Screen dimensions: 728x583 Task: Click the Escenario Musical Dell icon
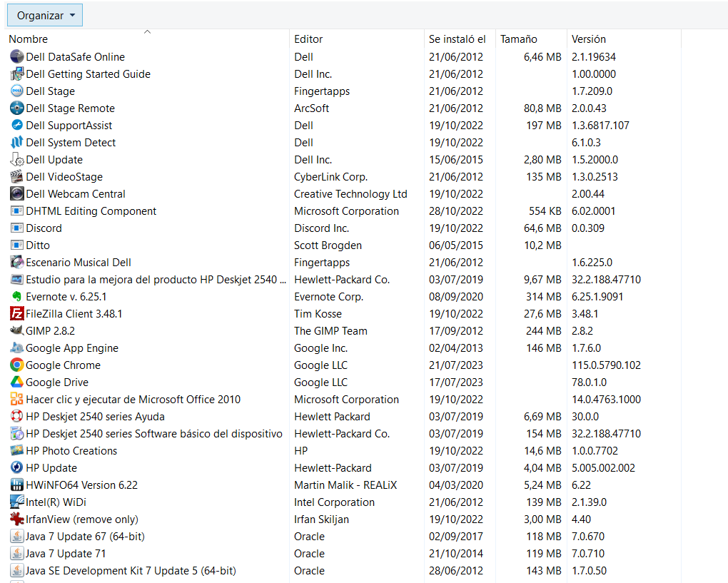[x=16, y=263]
